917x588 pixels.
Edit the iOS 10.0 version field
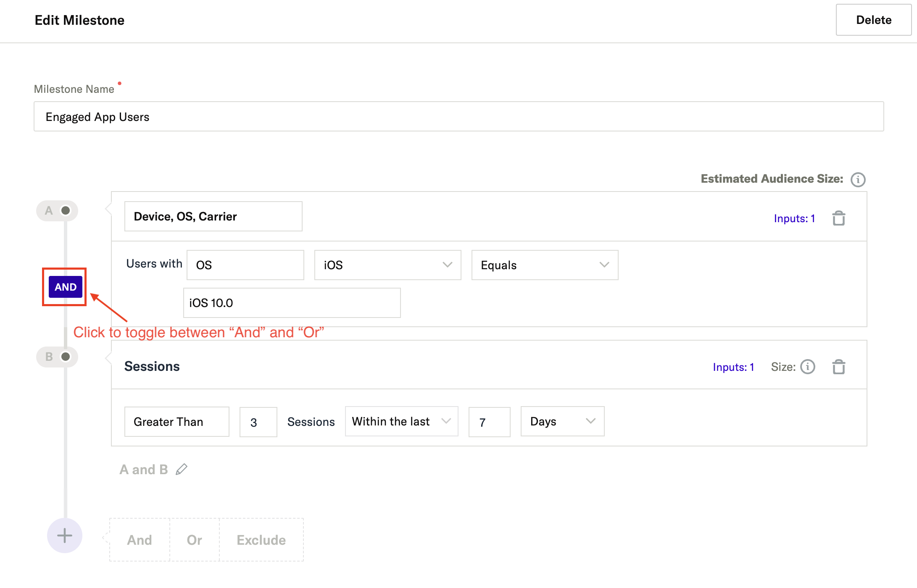point(292,303)
